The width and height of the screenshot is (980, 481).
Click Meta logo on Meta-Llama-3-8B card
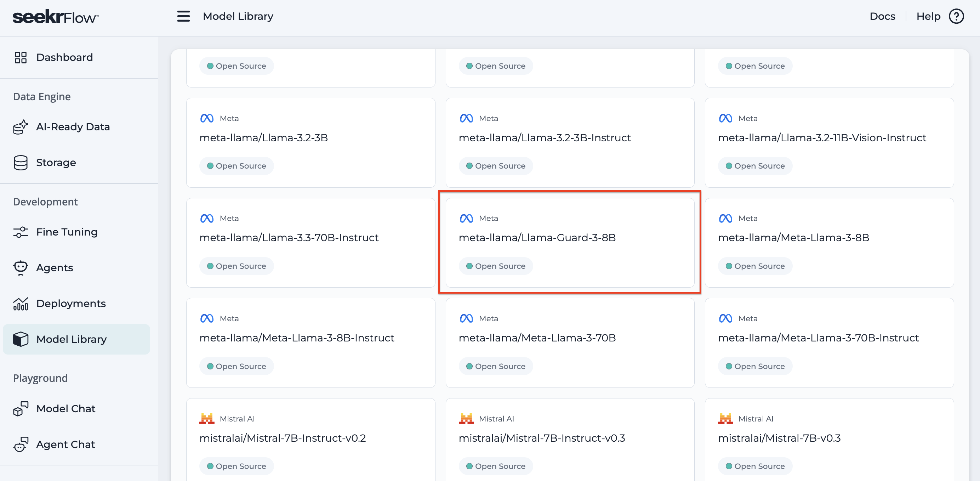click(x=725, y=219)
